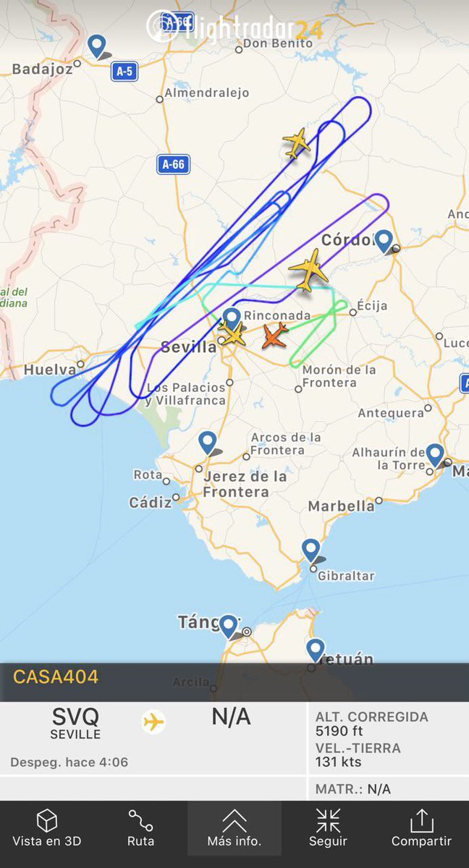Tap the Alhaurín de la Torre airport pin

pos(435,456)
